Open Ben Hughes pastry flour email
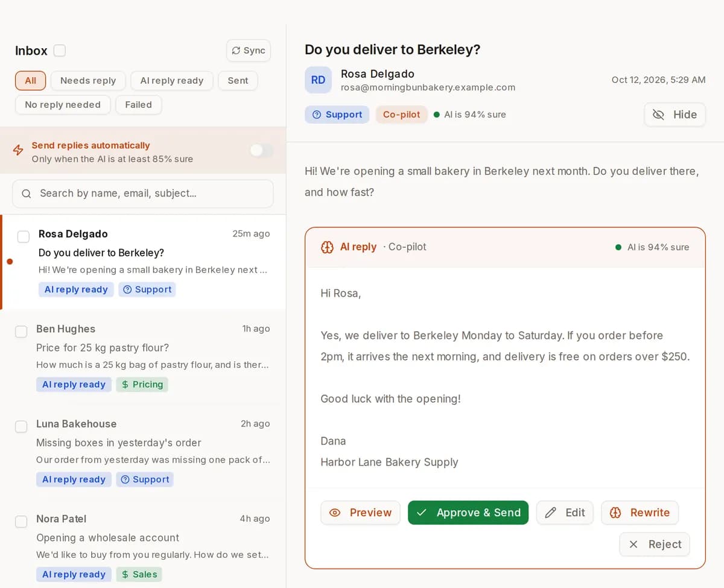The height and width of the screenshot is (588, 724). coord(143,357)
